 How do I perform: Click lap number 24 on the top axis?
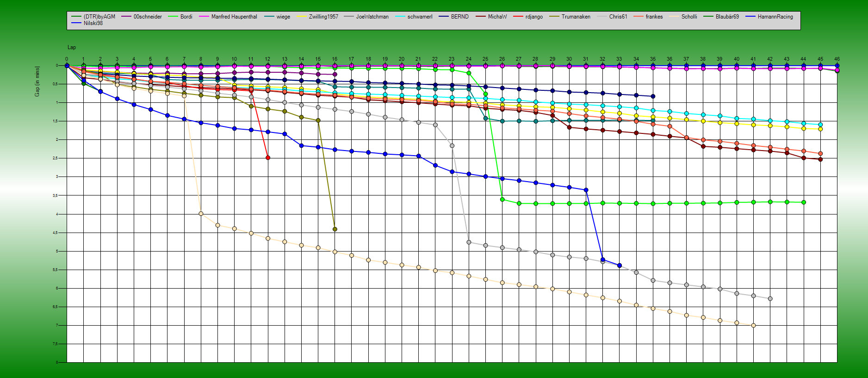coord(469,59)
